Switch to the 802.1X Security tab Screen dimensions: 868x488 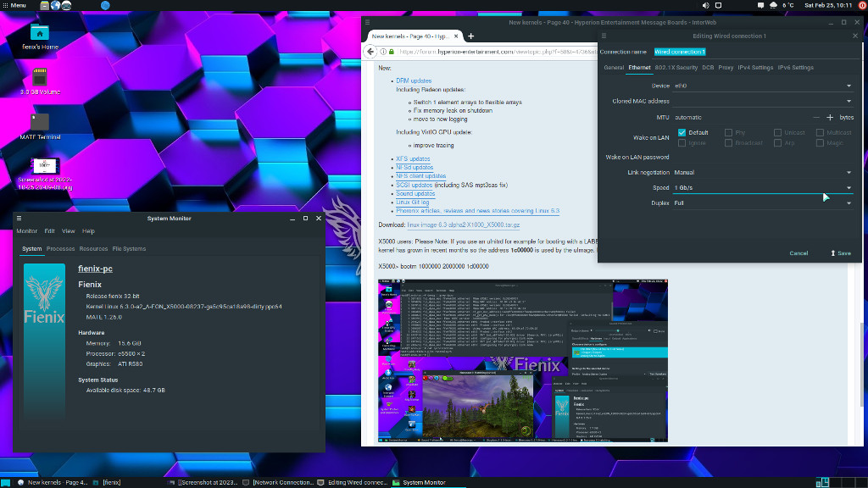[x=676, y=68]
